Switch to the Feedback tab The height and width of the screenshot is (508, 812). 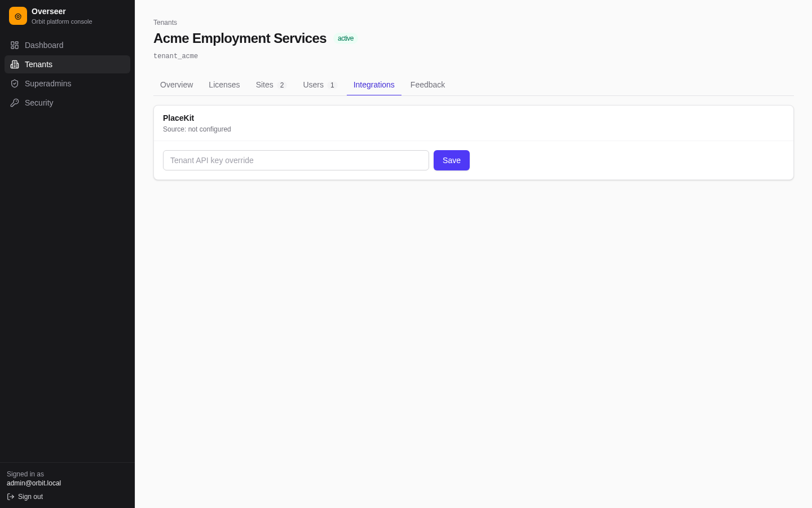427,85
